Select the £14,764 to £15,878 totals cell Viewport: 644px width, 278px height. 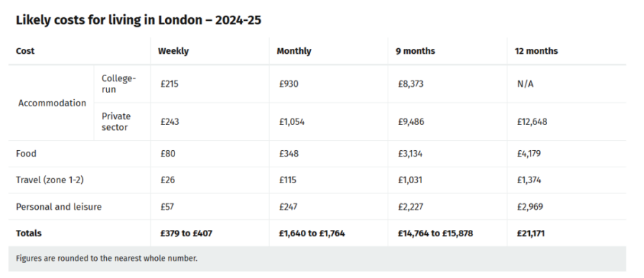point(435,233)
